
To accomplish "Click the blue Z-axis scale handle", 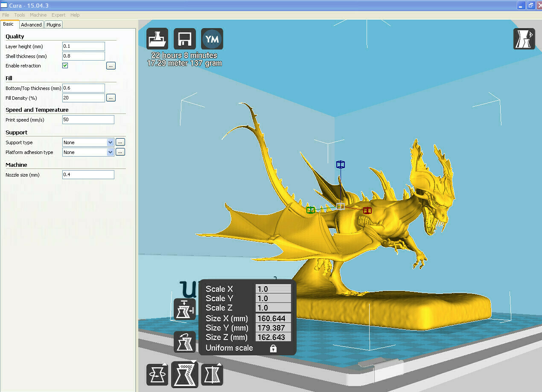I will click(340, 164).
